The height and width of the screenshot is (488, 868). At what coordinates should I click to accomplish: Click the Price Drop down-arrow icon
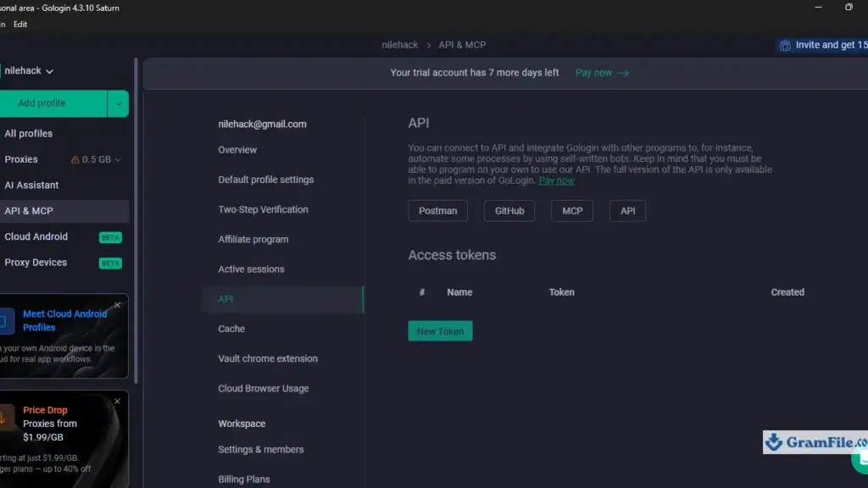[x=4, y=419]
